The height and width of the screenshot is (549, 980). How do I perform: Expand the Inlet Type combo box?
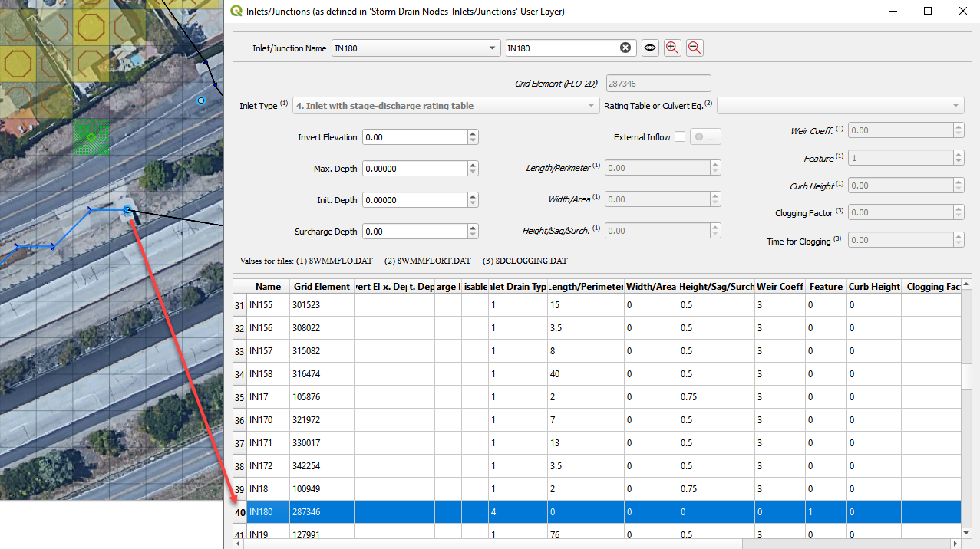click(x=591, y=106)
